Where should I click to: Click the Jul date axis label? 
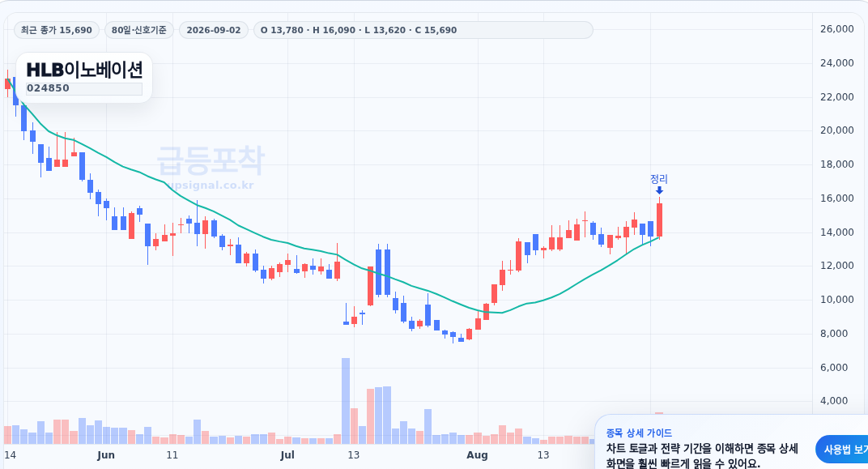click(x=287, y=455)
